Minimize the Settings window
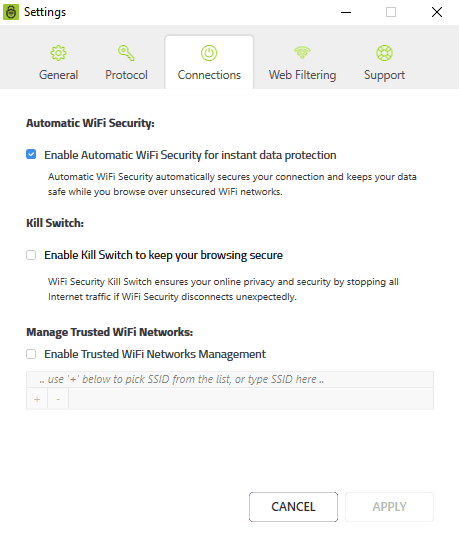Viewport: 459px width, 545px height. (x=346, y=12)
